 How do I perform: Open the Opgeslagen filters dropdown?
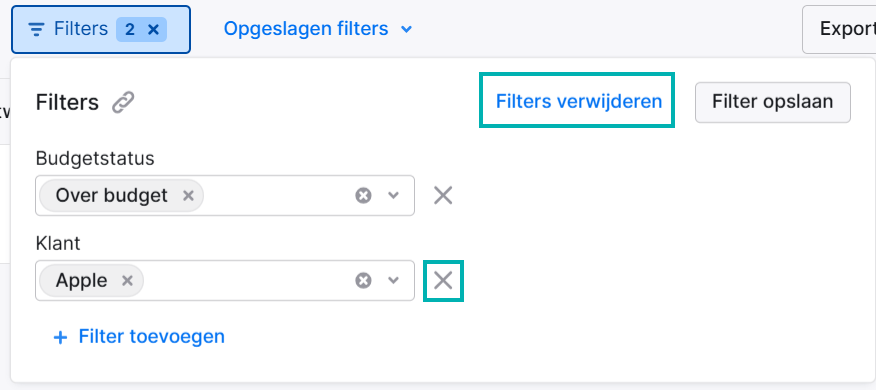(318, 28)
